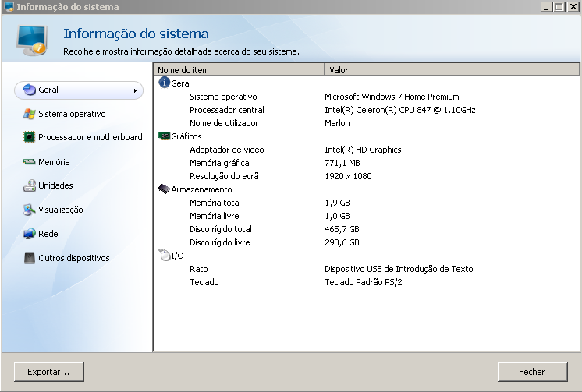Click the graphics card icon of Gráficos group

click(164, 136)
